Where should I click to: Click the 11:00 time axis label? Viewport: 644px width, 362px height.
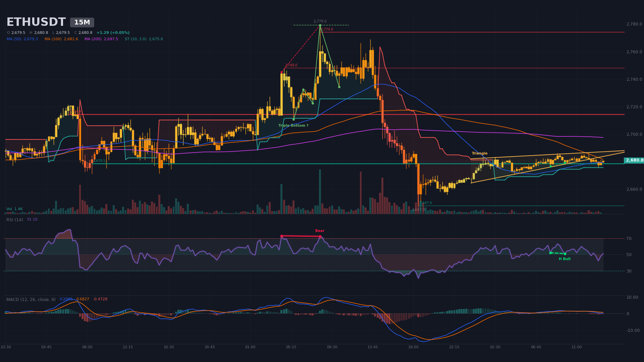point(576,347)
